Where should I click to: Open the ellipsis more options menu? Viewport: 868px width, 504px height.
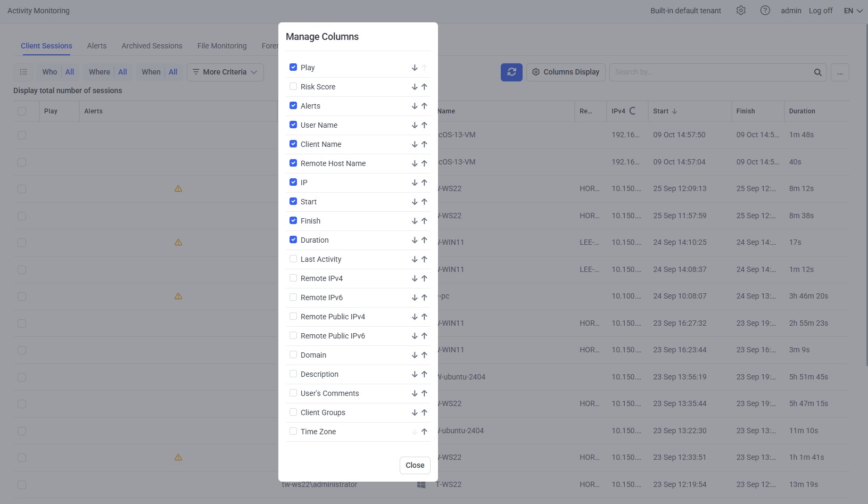[840, 72]
